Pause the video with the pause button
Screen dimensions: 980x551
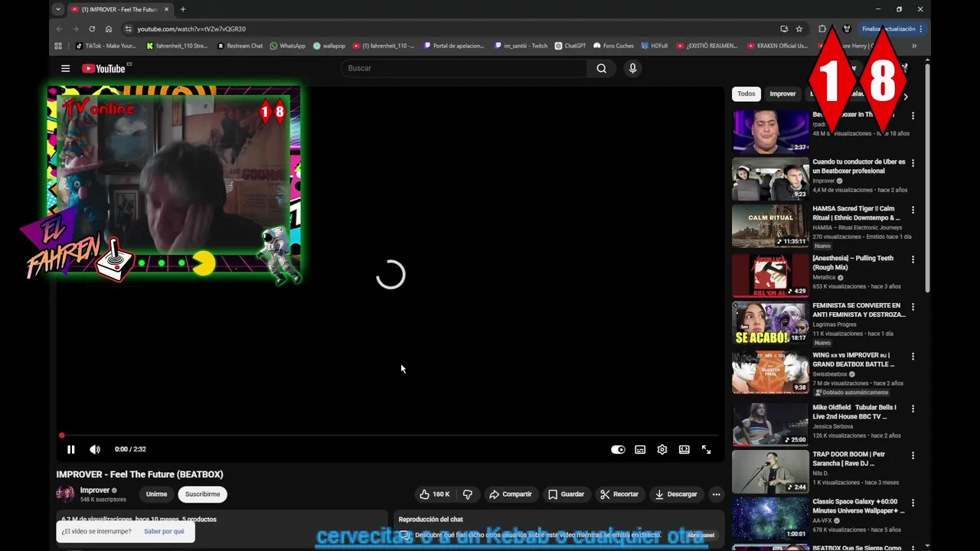(x=70, y=449)
